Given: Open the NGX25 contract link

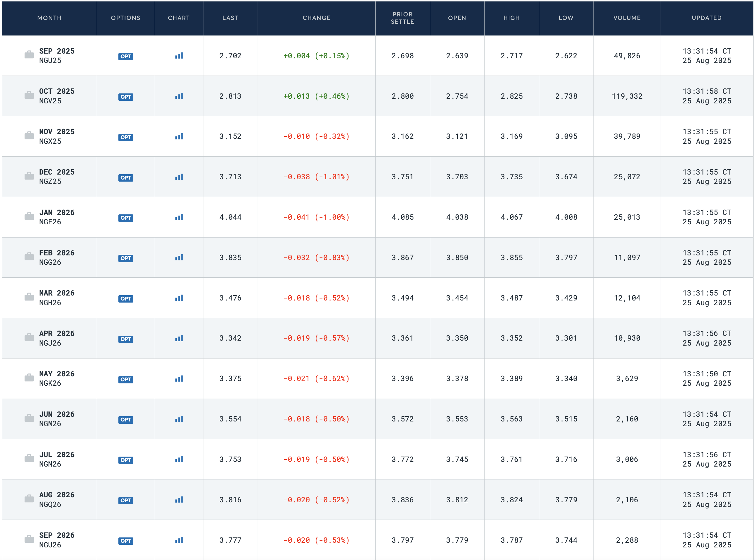Looking at the screenshot, I should (x=50, y=141).
